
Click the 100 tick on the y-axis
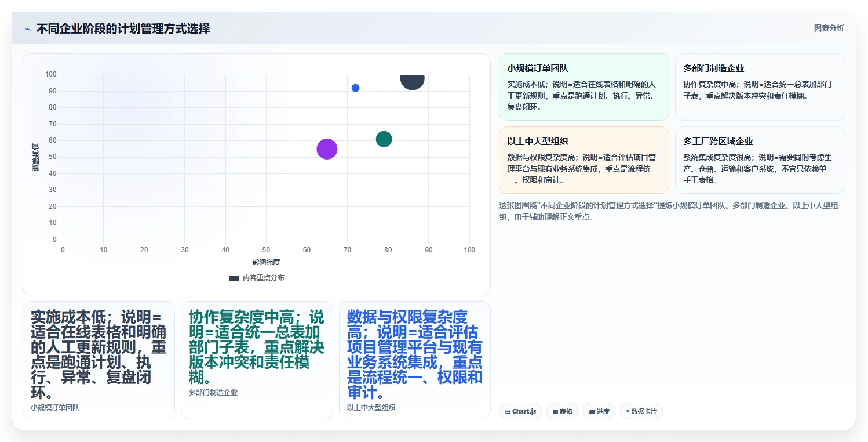tap(51, 74)
